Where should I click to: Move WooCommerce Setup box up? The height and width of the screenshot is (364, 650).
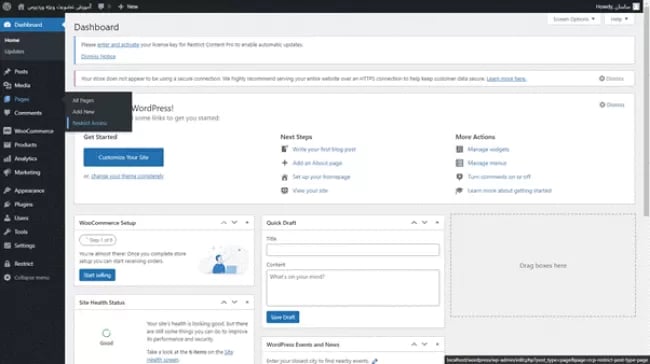point(224,223)
